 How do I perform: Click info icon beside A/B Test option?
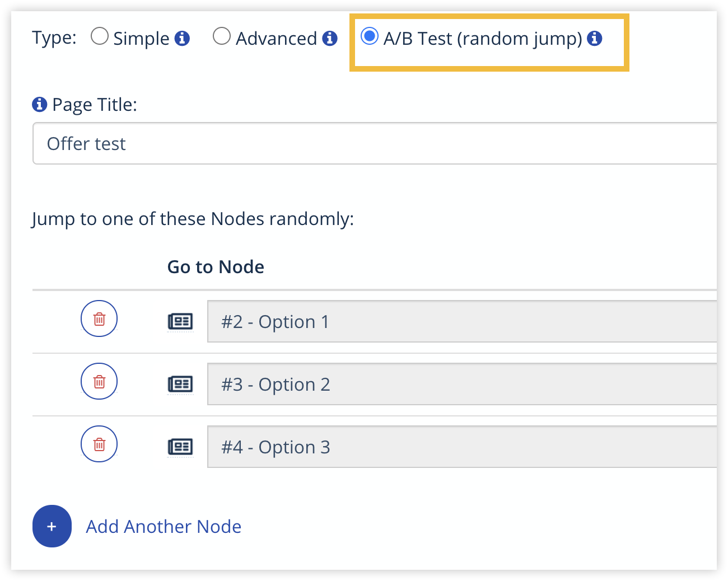click(594, 39)
